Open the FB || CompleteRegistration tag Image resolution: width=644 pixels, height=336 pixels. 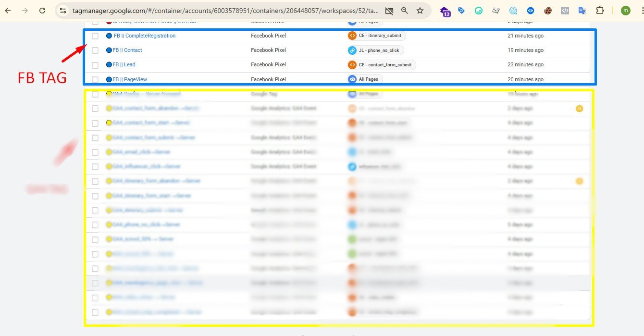click(145, 36)
